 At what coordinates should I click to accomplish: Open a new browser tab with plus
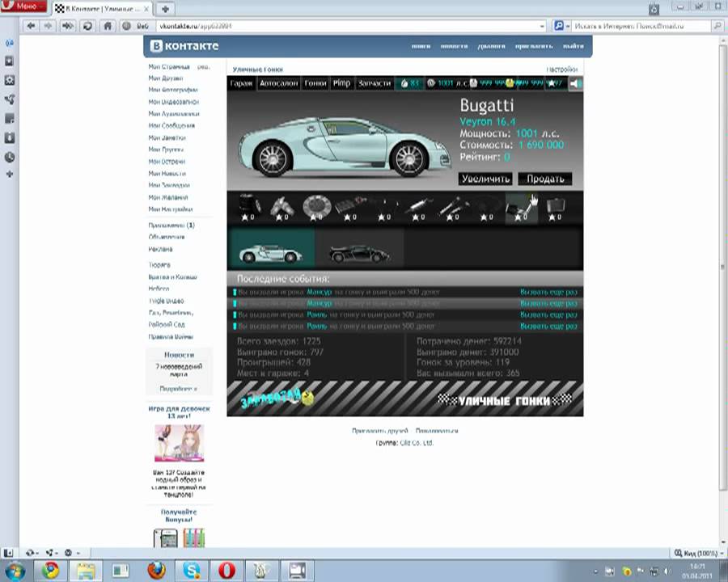pyautogui.click(x=165, y=8)
